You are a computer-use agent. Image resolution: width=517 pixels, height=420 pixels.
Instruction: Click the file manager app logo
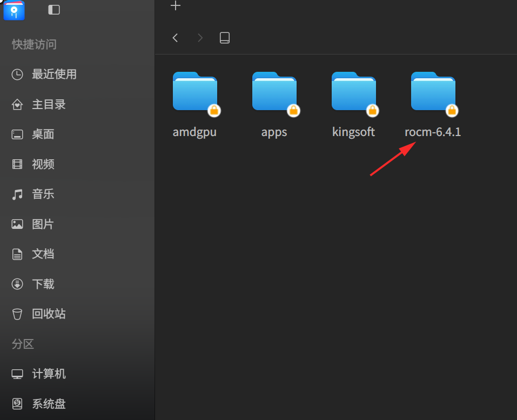click(14, 11)
